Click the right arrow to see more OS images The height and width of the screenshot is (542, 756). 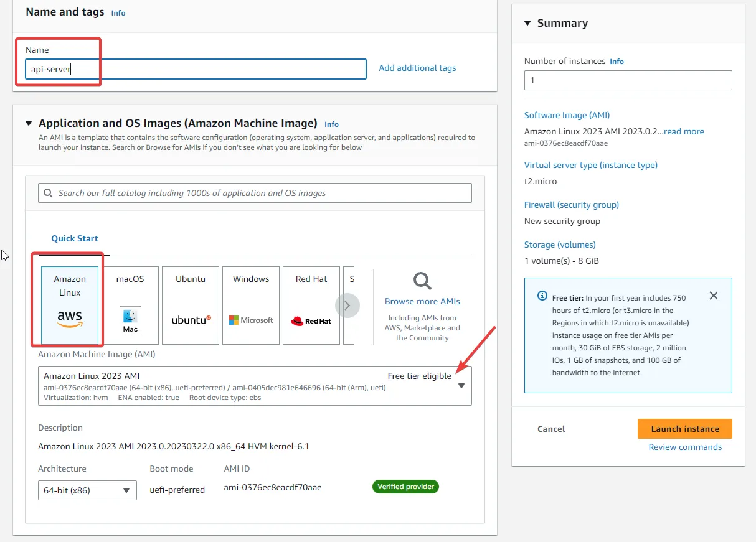click(349, 305)
